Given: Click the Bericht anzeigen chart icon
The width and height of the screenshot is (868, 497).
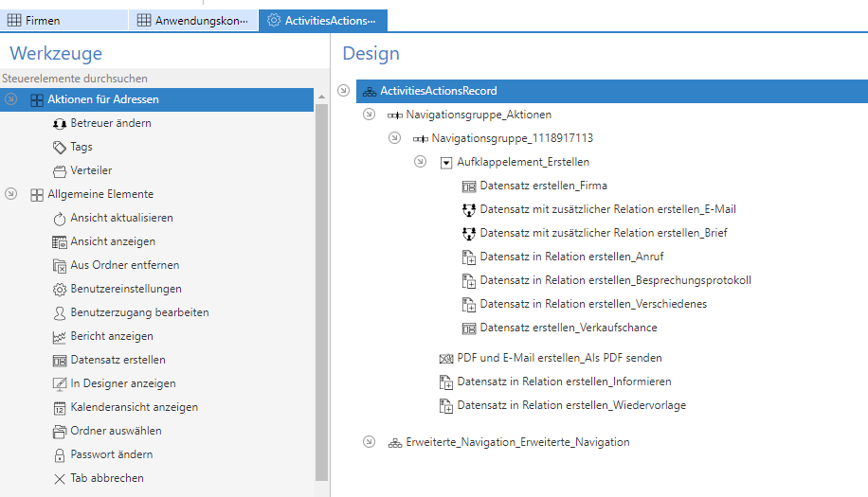Looking at the screenshot, I should pos(59,336).
